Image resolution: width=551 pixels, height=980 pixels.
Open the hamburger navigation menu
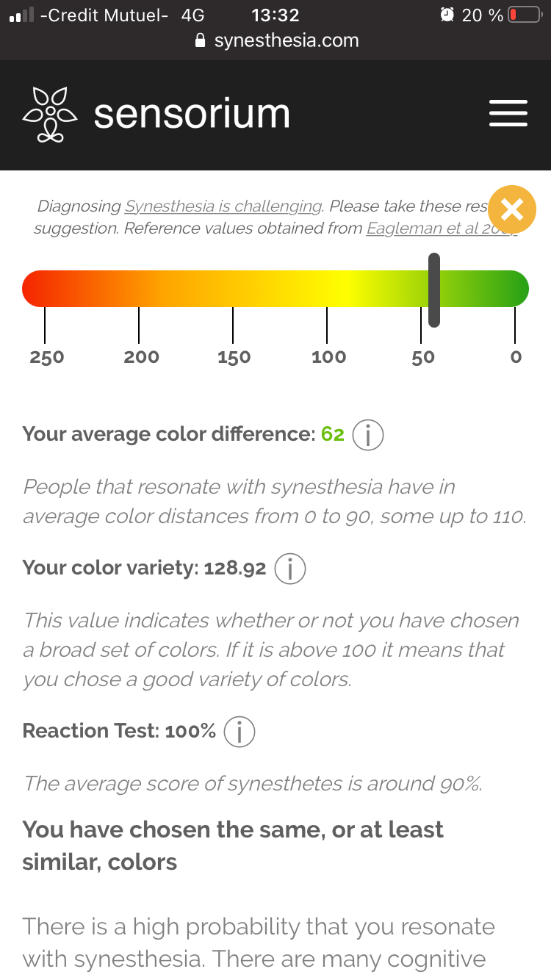coord(508,114)
